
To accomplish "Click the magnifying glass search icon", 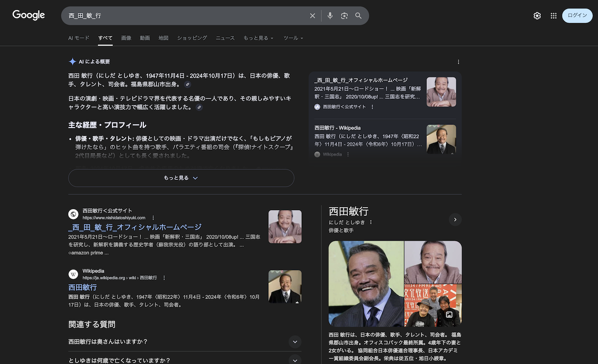I will pos(358,16).
